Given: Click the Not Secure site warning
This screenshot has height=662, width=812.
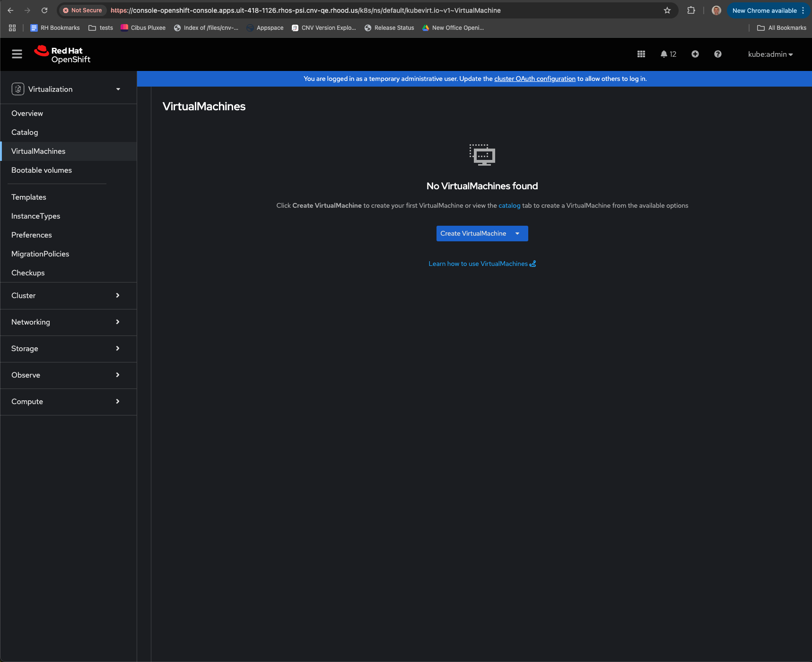Looking at the screenshot, I should point(82,10).
